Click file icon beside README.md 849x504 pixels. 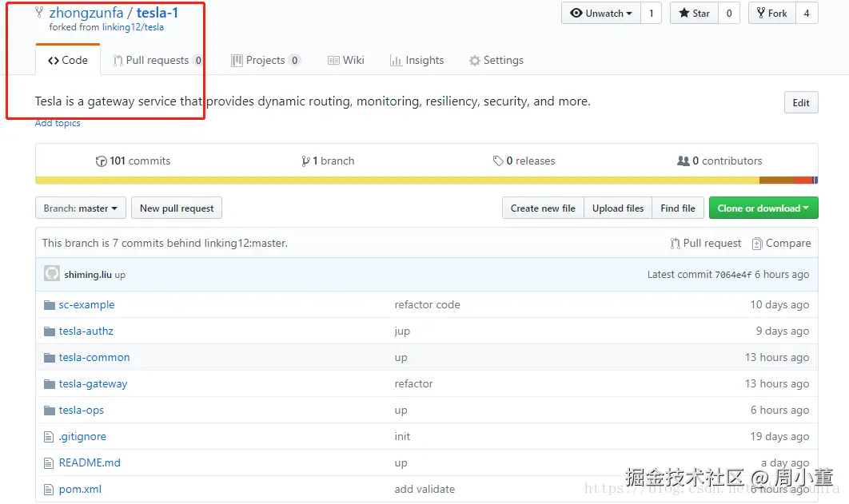(49, 463)
